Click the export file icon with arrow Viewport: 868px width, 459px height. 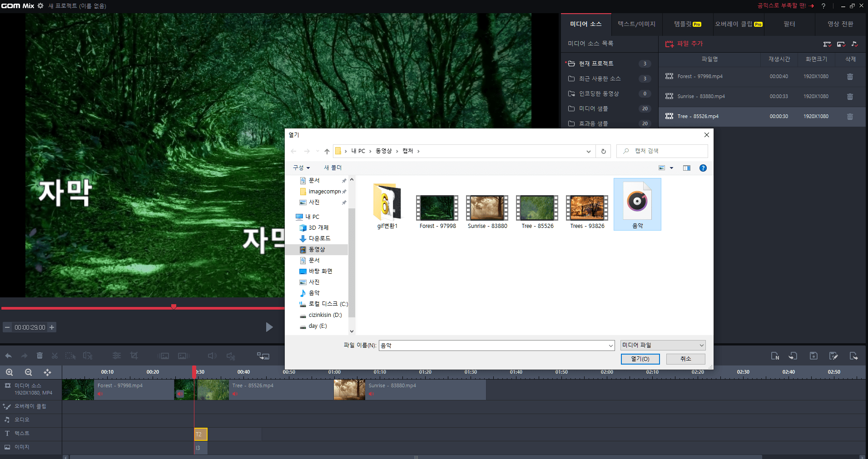[x=853, y=356]
